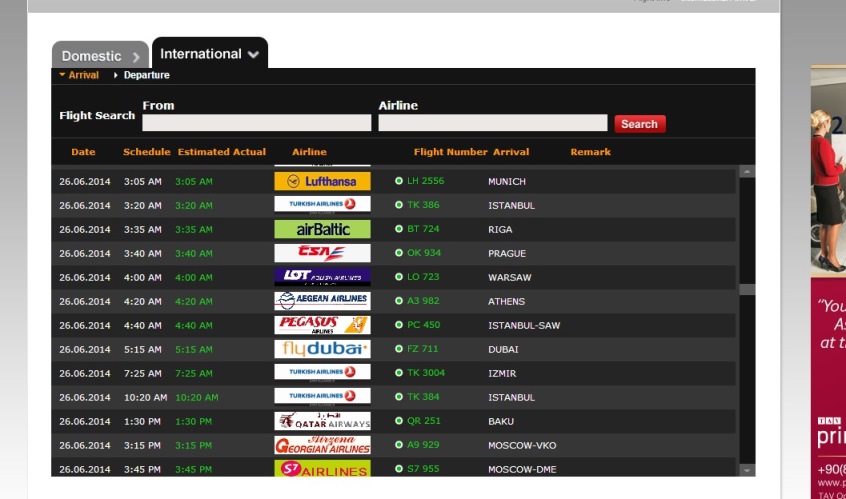Click flight number PC 450
Viewport: 846px width, 499px height.
tap(424, 325)
